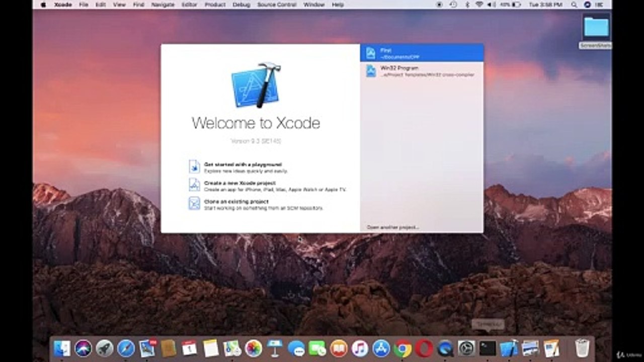Open the Edit menu
Screen dimensions: 644x362
point(100,5)
